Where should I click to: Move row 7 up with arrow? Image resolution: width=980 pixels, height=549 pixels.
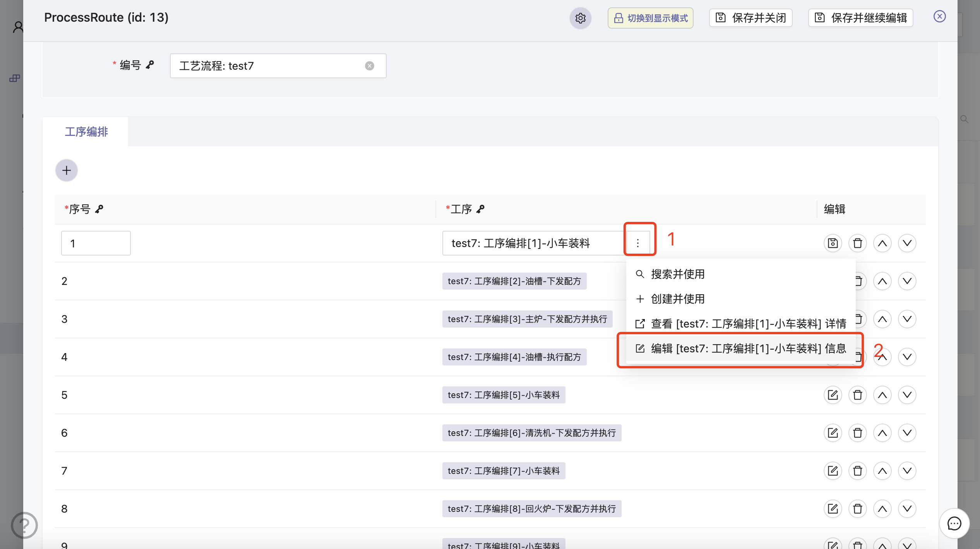click(x=882, y=471)
